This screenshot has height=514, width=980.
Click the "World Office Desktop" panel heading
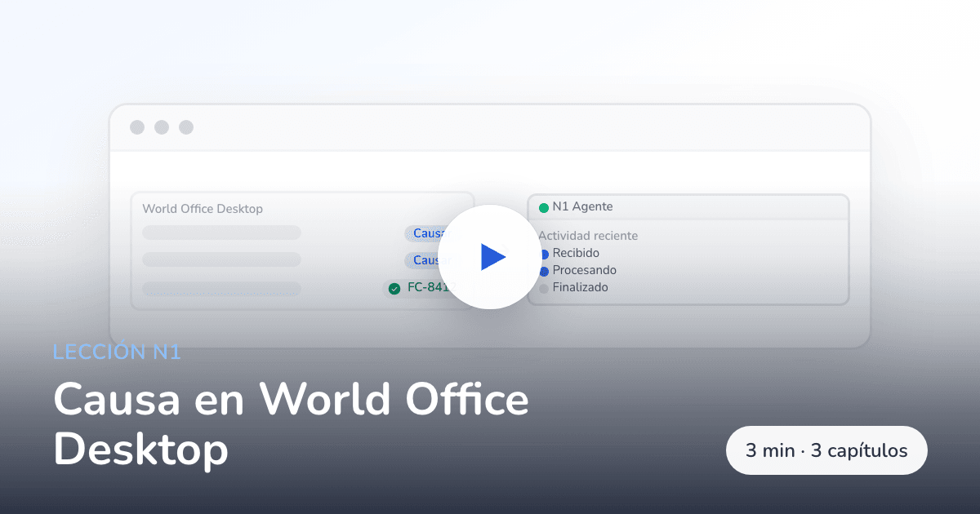[x=203, y=209]
